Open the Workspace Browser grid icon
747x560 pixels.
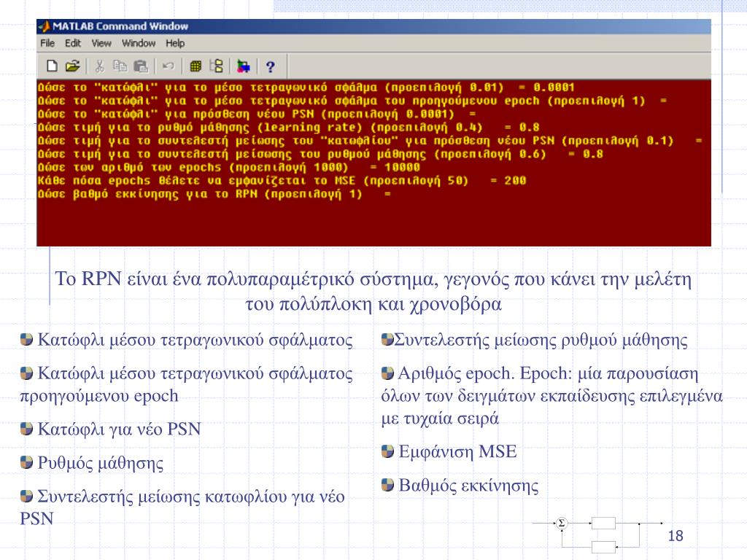196,66
